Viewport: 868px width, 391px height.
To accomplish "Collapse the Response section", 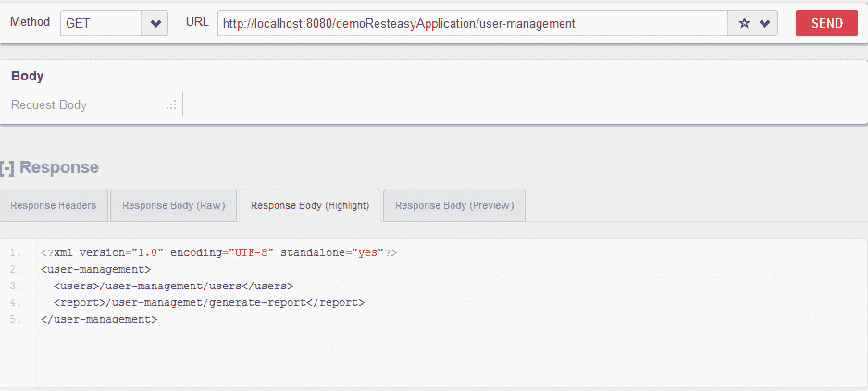I will [7, 167].
